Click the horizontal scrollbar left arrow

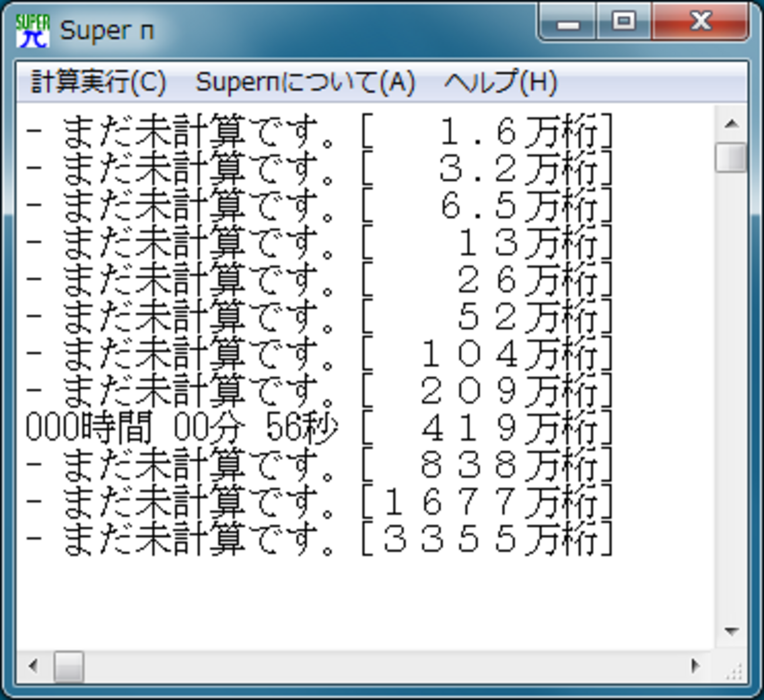(33, 666)
